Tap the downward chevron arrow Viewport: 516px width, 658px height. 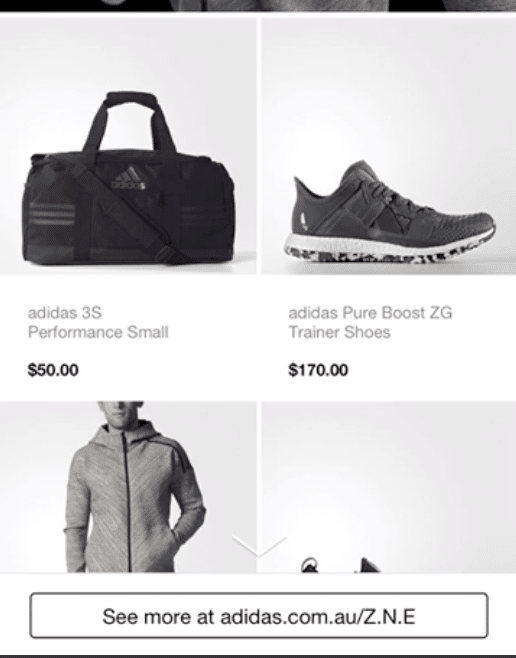(259, 546)
